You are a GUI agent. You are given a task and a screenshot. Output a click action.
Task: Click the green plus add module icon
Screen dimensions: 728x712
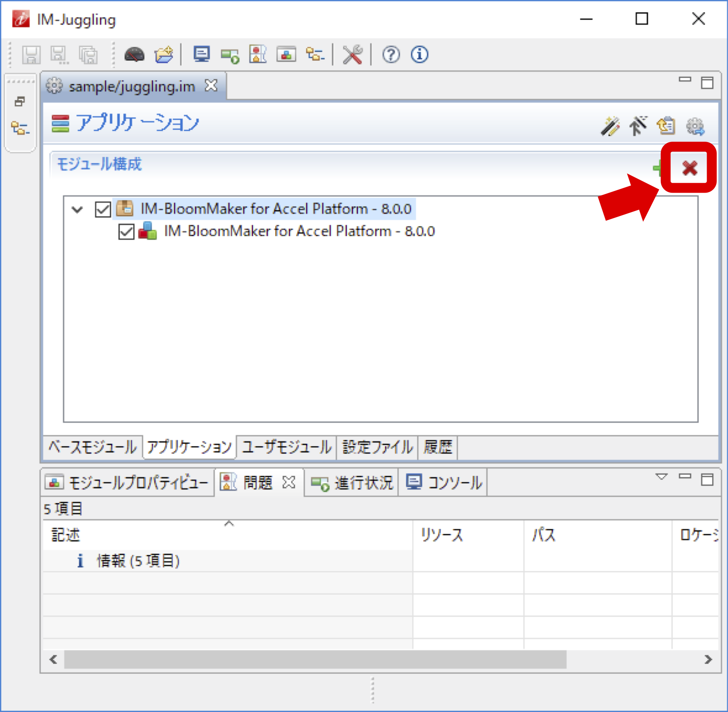tap(657, 168)
